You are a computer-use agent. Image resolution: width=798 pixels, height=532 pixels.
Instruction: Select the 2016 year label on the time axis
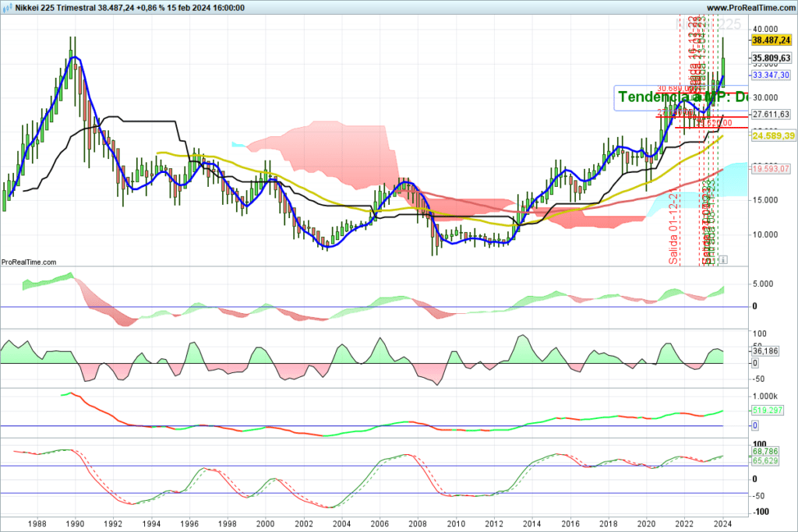[x=570, y=523]
